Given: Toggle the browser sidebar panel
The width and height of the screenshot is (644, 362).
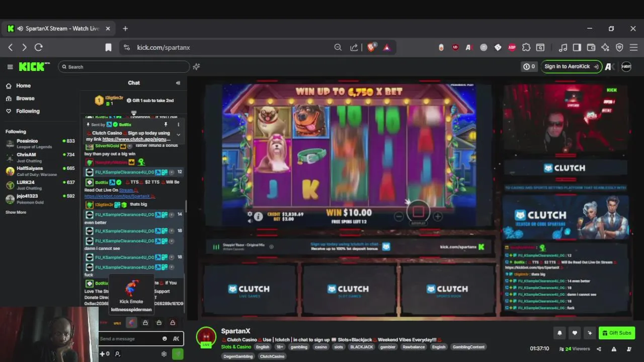Looking at the screenshot, I should 577,47.
